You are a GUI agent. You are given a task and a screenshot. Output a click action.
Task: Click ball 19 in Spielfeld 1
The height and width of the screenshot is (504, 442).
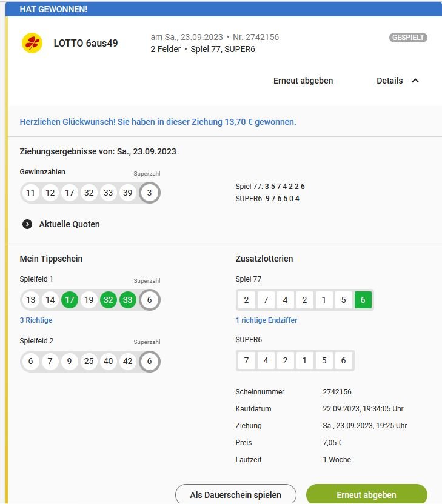[89, 300]
